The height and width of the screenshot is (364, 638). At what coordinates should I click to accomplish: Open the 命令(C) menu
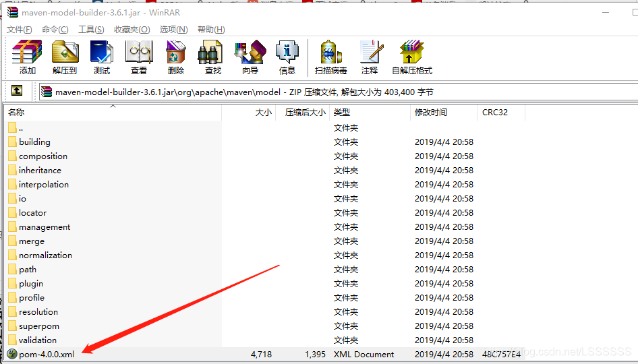click(55, 29)
